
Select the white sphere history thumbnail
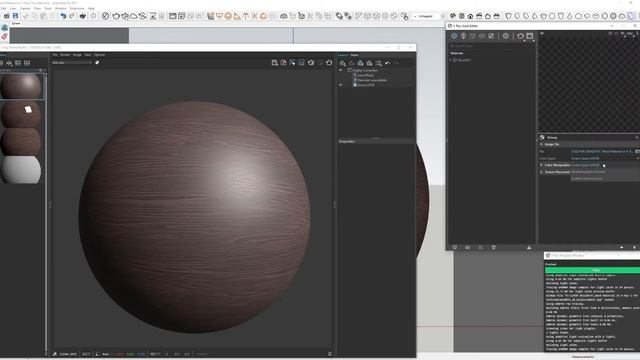(21, 169)
